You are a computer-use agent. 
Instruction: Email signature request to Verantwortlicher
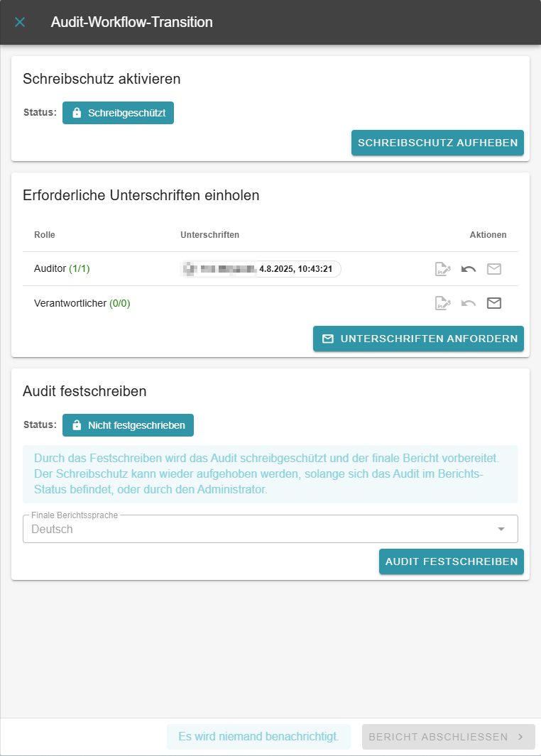pos(494,303)
